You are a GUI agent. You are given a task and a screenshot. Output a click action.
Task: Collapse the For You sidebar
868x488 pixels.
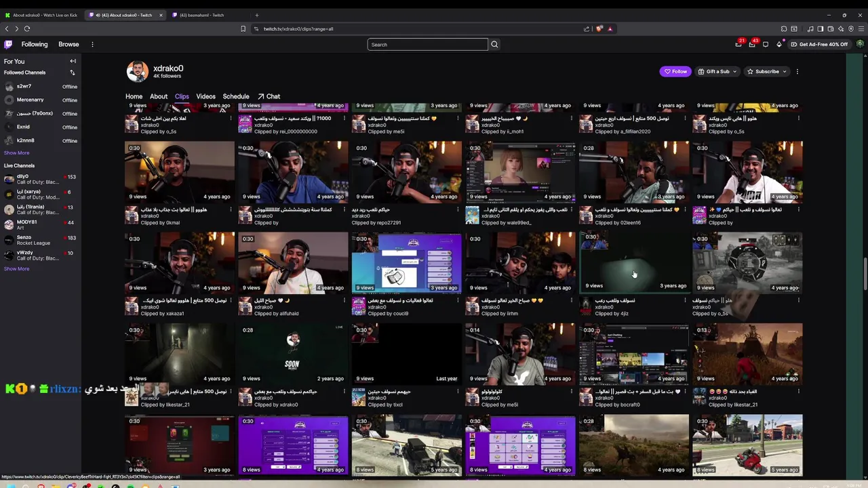pos(73,61)
